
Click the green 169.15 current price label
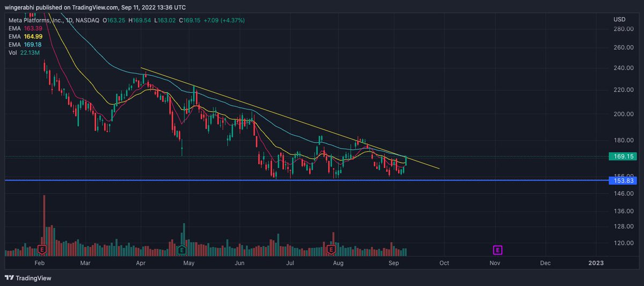coord(623,157)
